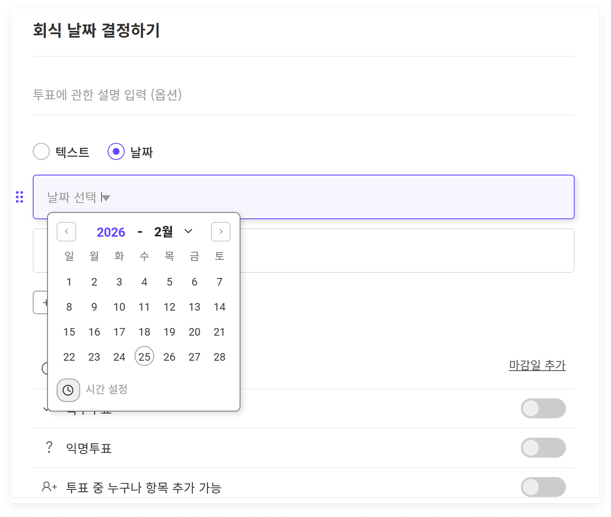Click the add-person icon near bottom
The image size is (611, 517).
48,487
